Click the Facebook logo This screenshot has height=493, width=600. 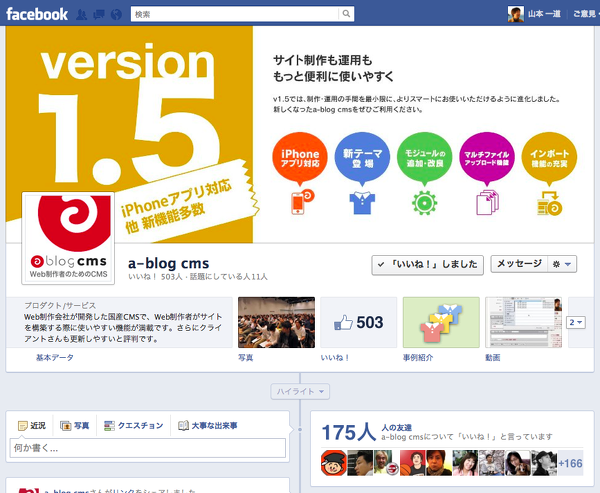[x=37, y=14]
